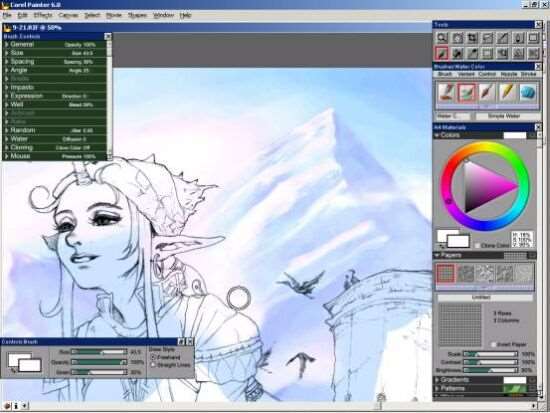Pick the fourth paper texture thumbnail
This screenshot has width=550, height=413.
tap(505, 274)
